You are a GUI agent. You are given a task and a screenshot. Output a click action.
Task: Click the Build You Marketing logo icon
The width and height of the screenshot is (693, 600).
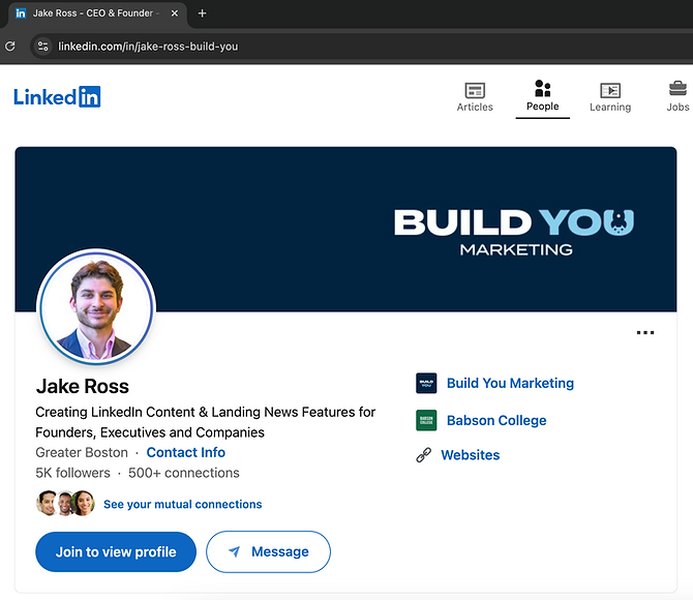[x=426, y=383]
